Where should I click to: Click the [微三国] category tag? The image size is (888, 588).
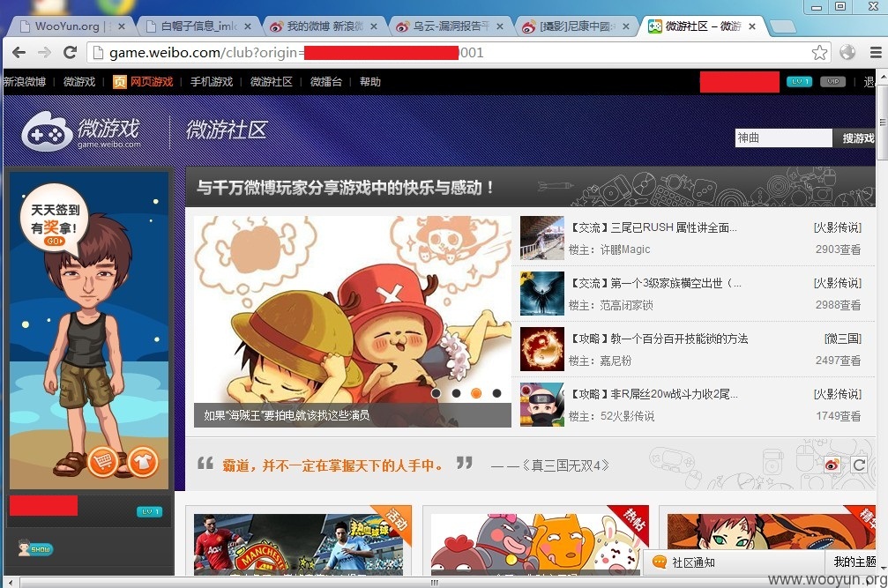point(843,339)
